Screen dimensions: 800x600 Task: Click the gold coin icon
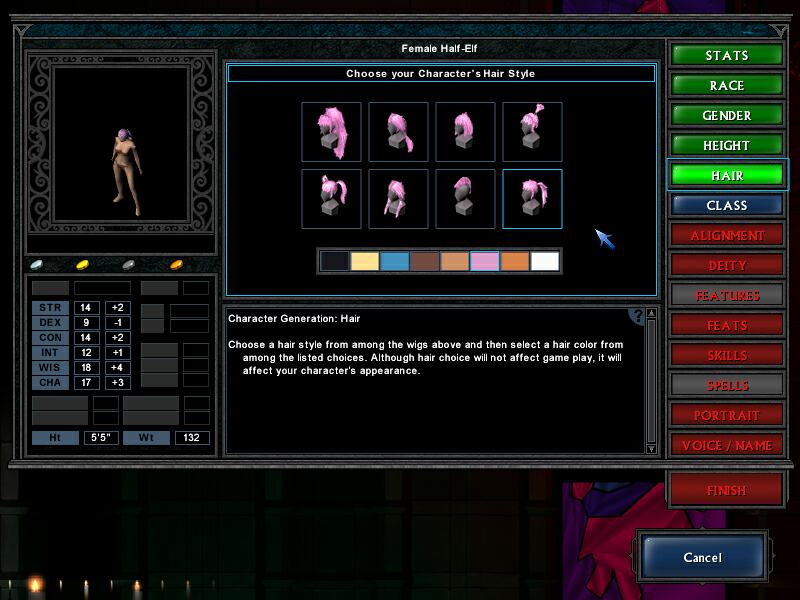83,265
